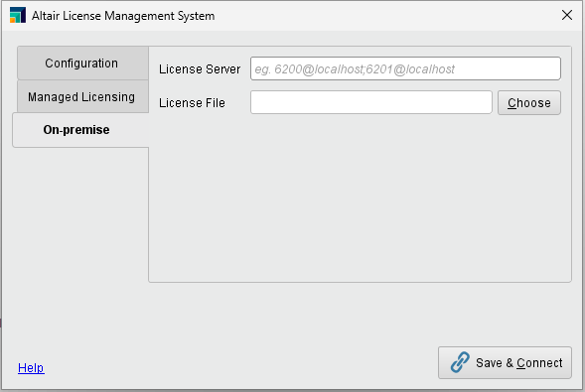This screenshot has height=392, width=585.
Task: Click the License Server input field
Action: pos(405,68)
